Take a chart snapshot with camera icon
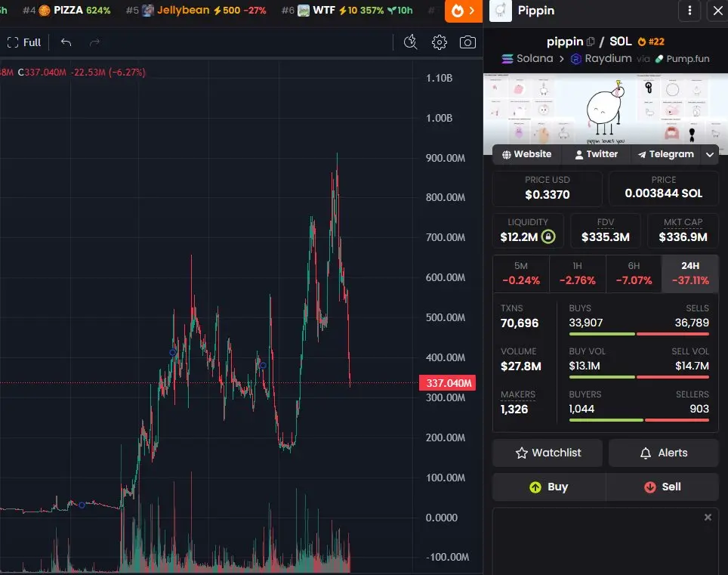This screenshot has height=575, width=728. 467,42
